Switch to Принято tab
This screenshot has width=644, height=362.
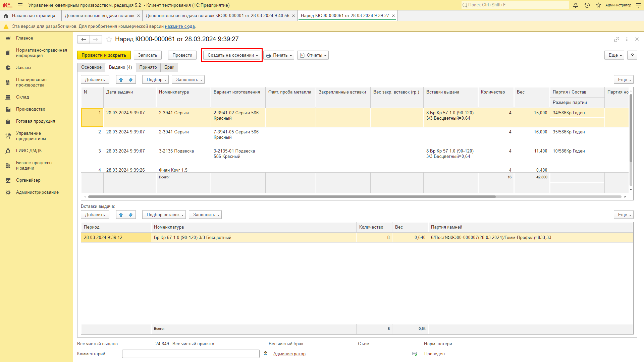tap(148, 67)
